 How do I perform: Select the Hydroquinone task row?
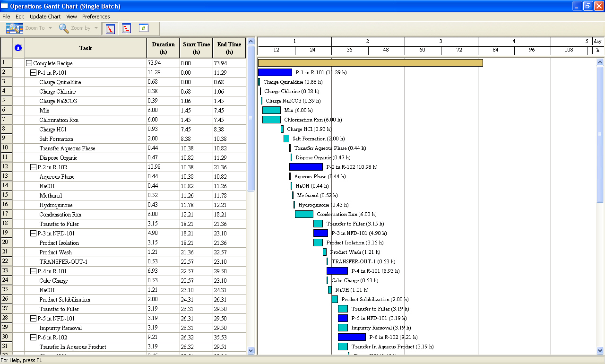123,205
